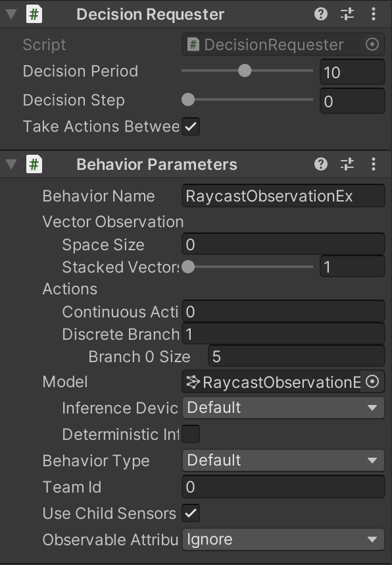Click the Decision Requester script icon

click(x=34, y=14)
